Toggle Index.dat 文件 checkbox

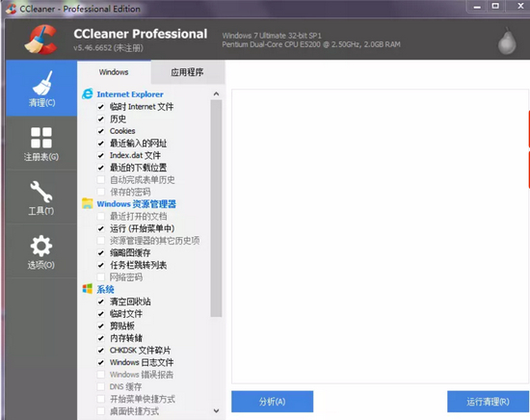point(101,155)
